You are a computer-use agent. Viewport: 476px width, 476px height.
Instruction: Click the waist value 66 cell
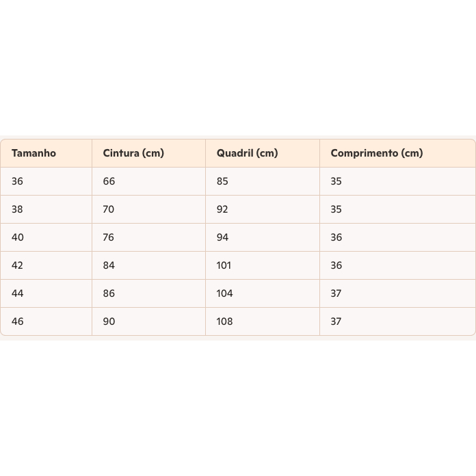[109, 181]
